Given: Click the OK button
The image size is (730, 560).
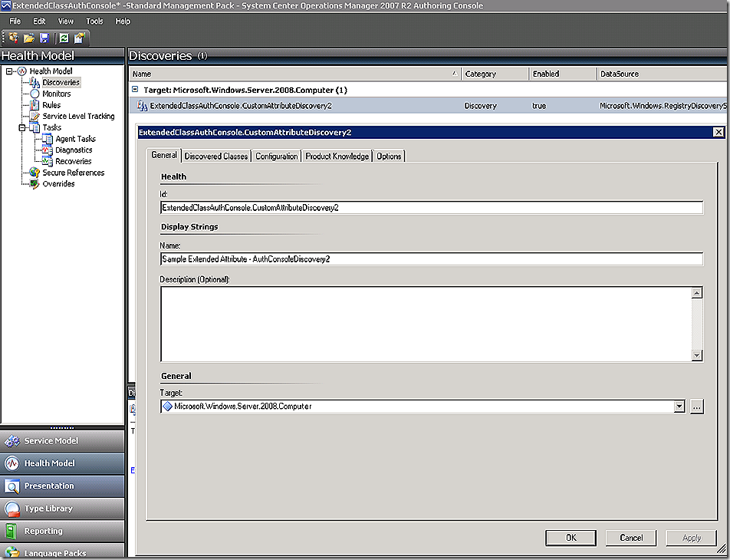Looking at the screenshot, I should pyautogui.click(x=571, y=538).
